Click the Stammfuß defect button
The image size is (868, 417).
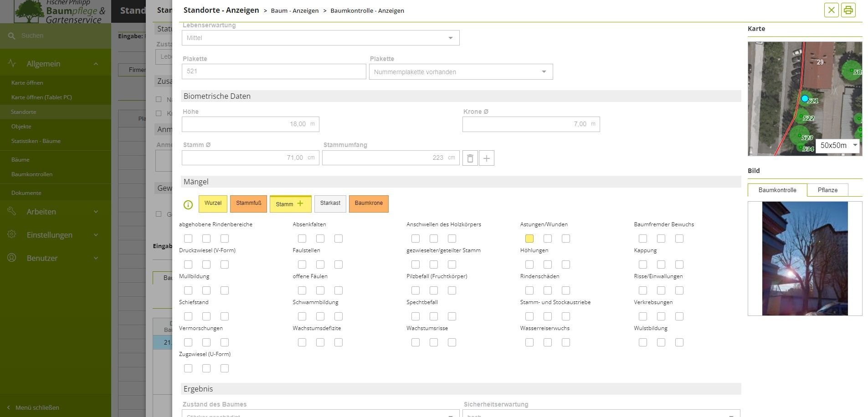pyautogui.click(x=248, y=203)
